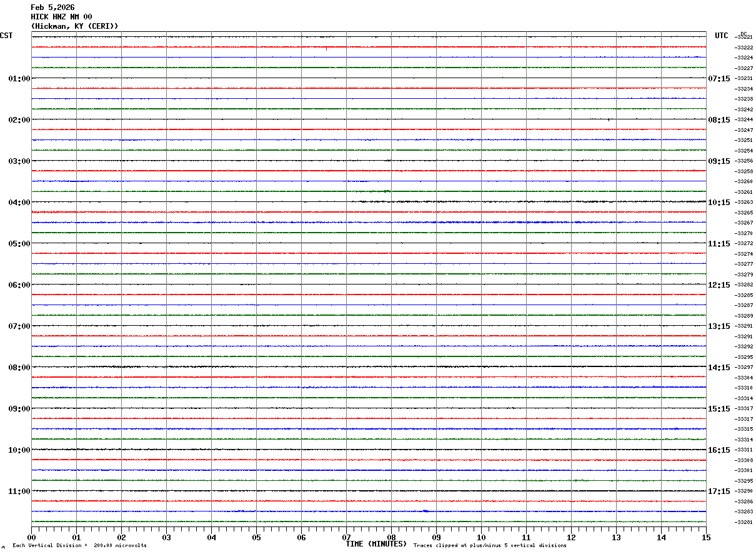
Task: Click minute 05 on the bottom axis
Action: pos(256,537)
